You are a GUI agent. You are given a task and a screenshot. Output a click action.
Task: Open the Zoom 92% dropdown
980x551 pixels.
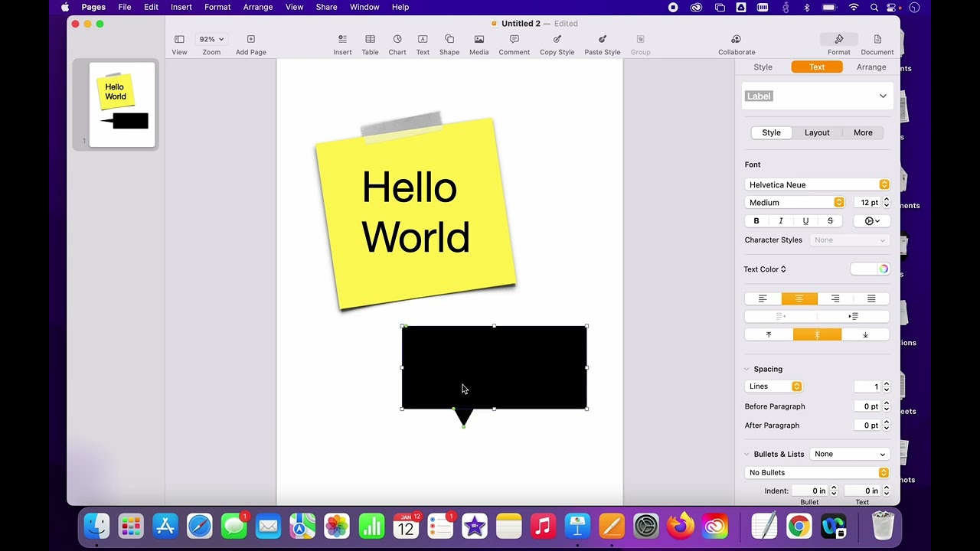(x=211, y=39)
